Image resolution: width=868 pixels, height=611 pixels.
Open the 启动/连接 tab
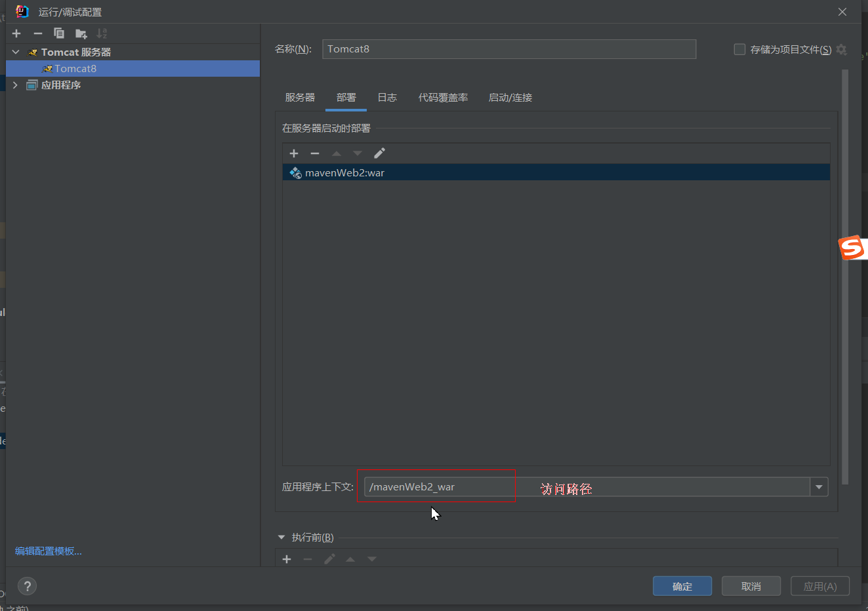click(x=510, y=98)
